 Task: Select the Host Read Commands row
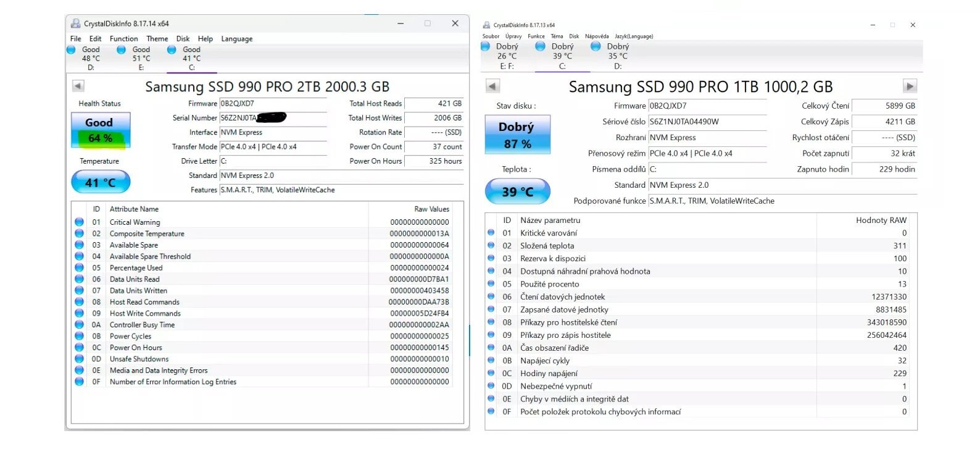coord(263,302)
